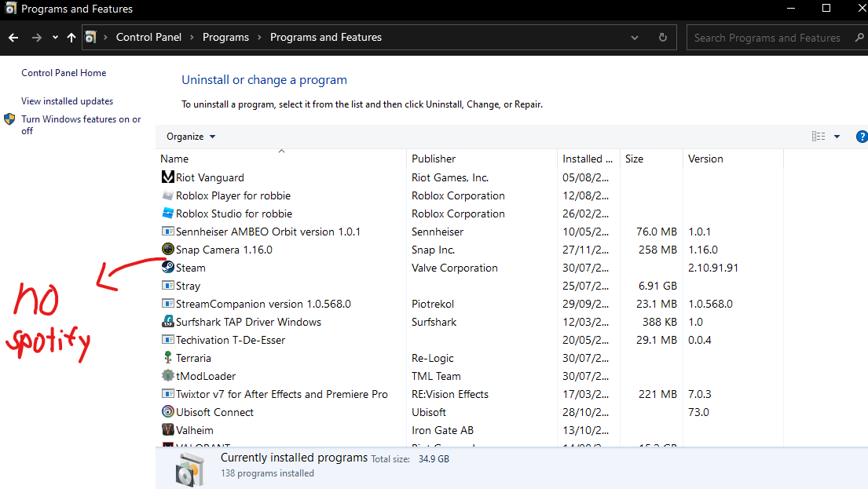Click the TML Team publisher cell
This screenshot has width=868, height=489.
[x=436, y=376]
